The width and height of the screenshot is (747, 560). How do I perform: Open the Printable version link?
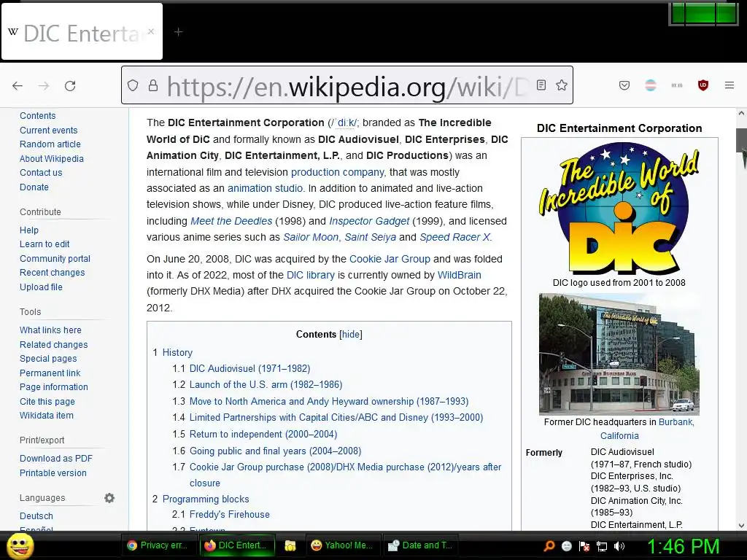53,472
